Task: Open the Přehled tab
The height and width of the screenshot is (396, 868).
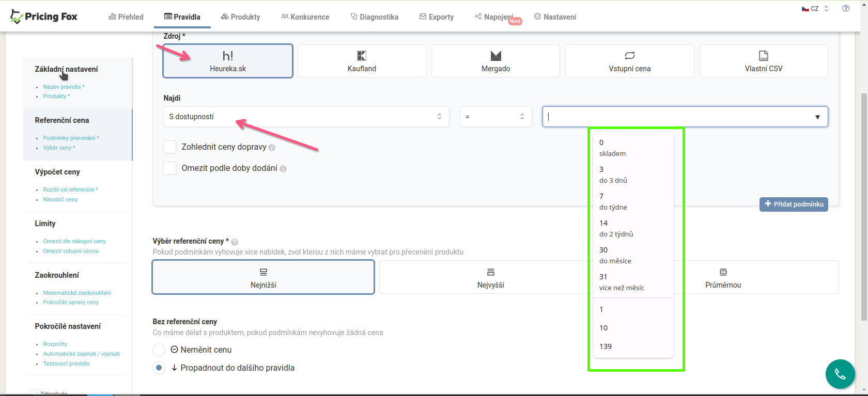Action: 126,17
